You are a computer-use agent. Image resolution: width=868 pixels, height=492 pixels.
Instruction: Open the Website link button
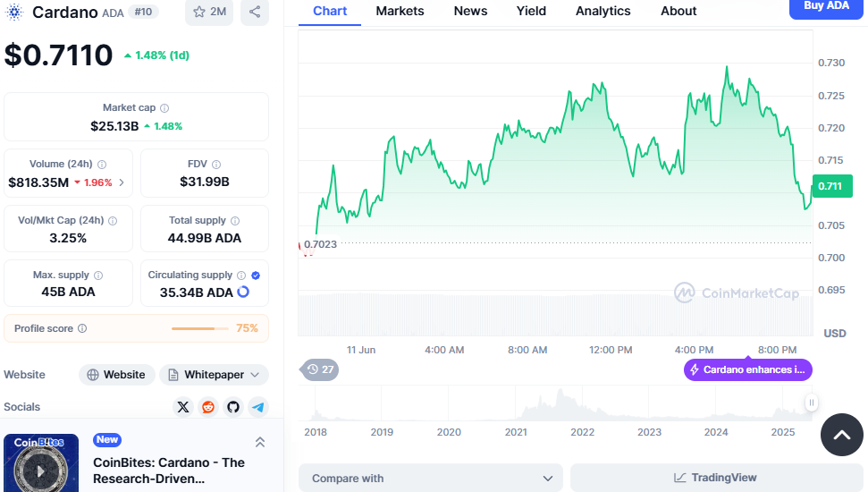coord(116,375)
